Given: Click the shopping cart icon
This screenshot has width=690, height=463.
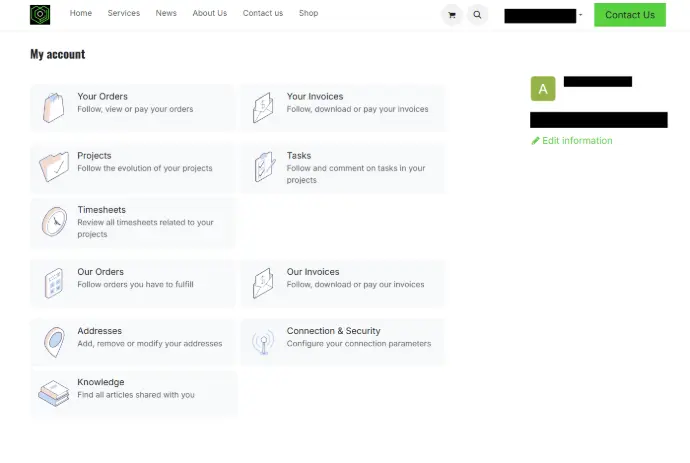Looking at the screenshot, I should (452, 15).
